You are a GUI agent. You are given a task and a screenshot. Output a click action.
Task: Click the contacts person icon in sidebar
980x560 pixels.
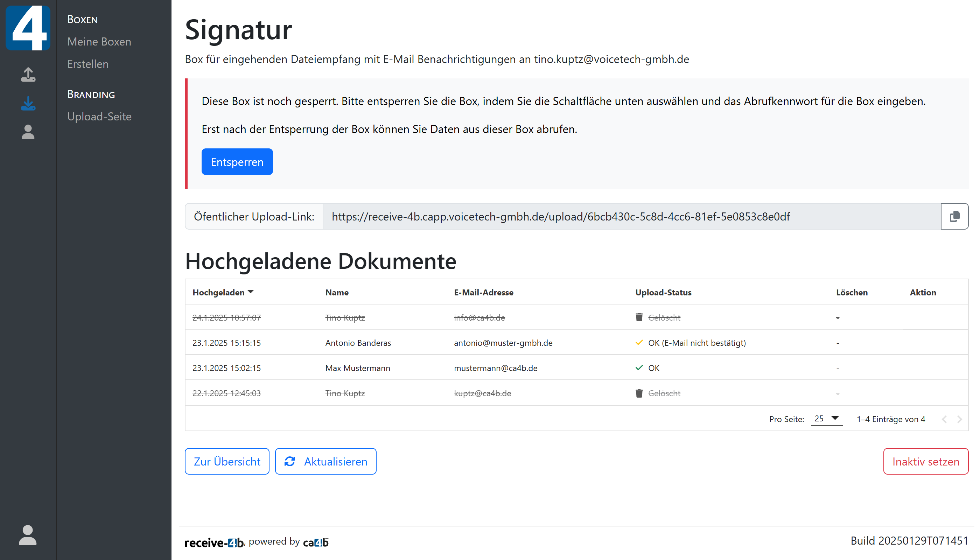(28, 132)
